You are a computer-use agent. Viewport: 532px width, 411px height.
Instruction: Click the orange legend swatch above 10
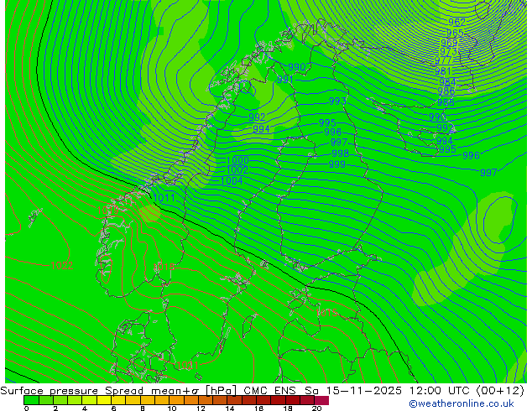[x=176, y=400]
